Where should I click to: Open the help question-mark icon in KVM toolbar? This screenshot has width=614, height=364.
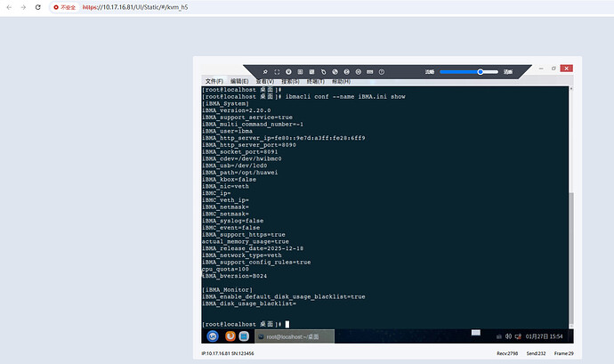(x=382, y=72)
